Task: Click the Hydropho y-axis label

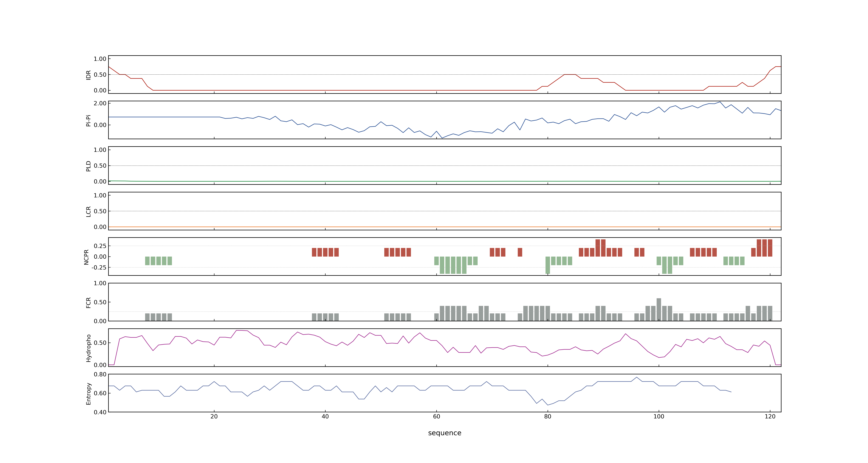Action: coord(88,348)
